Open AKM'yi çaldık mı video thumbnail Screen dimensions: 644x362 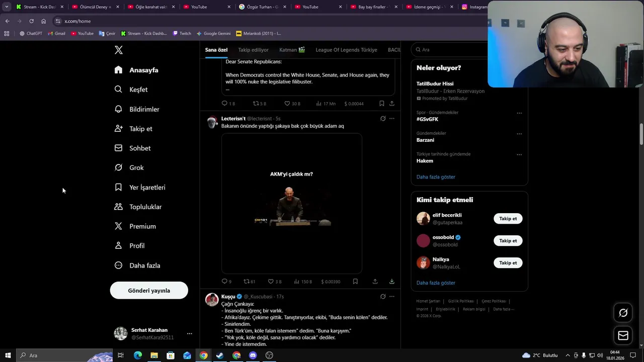pos(292,203)
